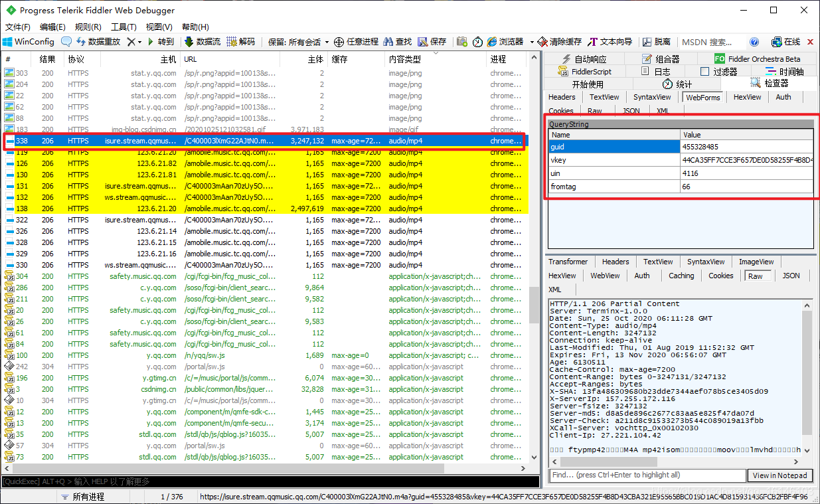
Task: Click capture toggle area in status bar
Action: [29, 497]
